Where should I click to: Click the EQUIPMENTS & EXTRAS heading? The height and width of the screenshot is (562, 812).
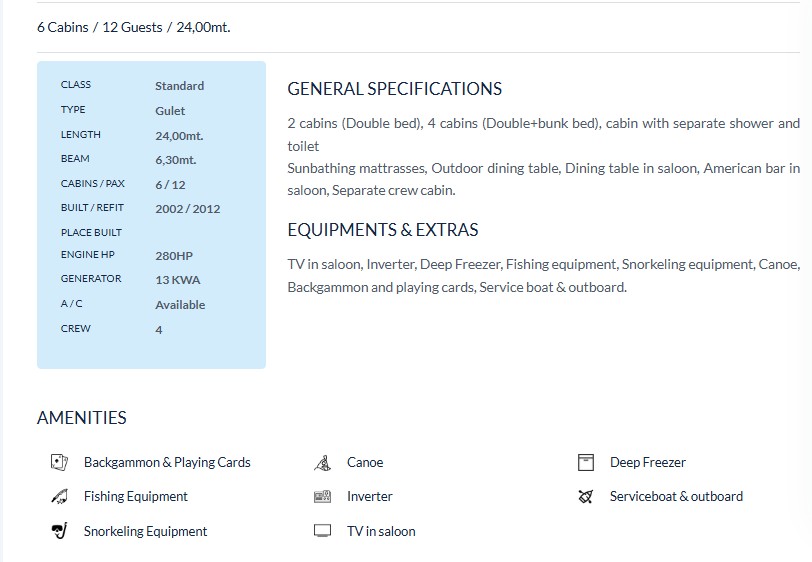382,230
